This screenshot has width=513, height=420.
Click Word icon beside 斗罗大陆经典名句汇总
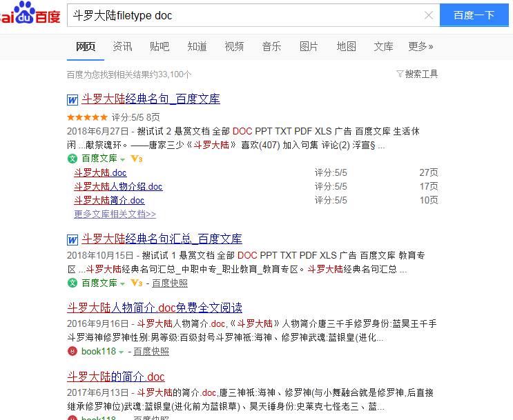pyautogui.click(x=72, y=240)
